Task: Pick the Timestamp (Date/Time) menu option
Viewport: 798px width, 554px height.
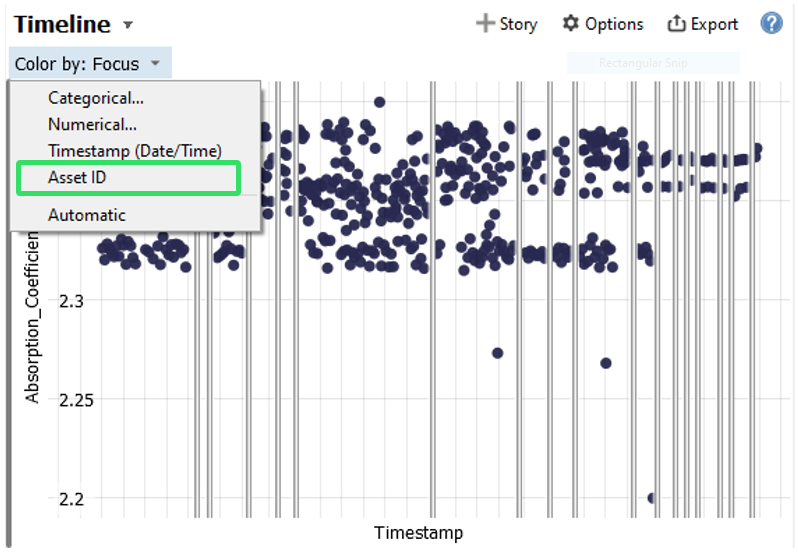Action: pos(134,150)
